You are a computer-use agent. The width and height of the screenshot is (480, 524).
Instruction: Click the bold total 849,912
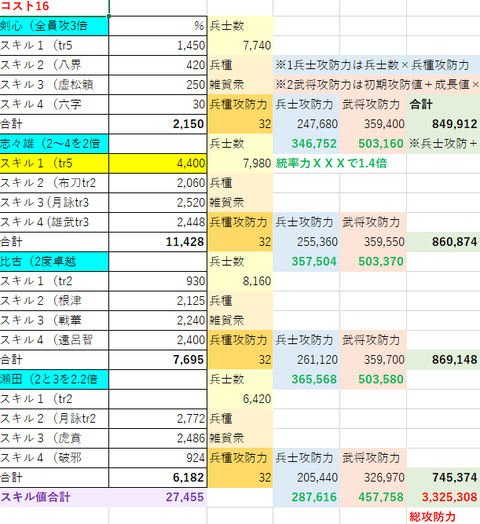(x=443, y=124)
